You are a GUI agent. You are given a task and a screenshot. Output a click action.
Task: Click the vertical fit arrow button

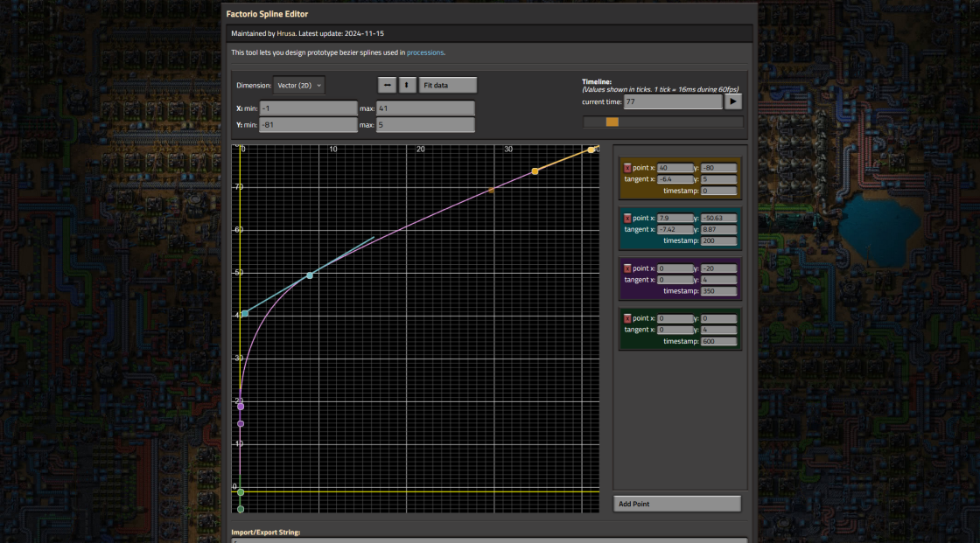tap(407, 85)
